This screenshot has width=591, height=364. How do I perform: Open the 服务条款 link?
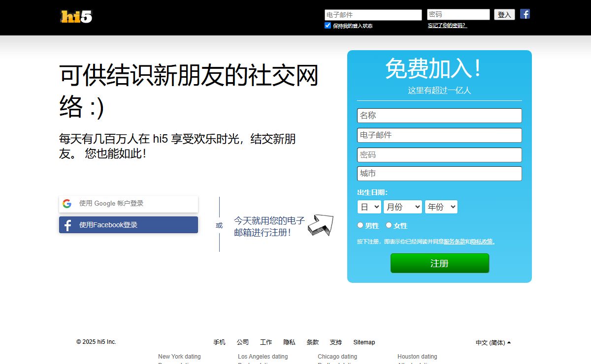point(455,242)
